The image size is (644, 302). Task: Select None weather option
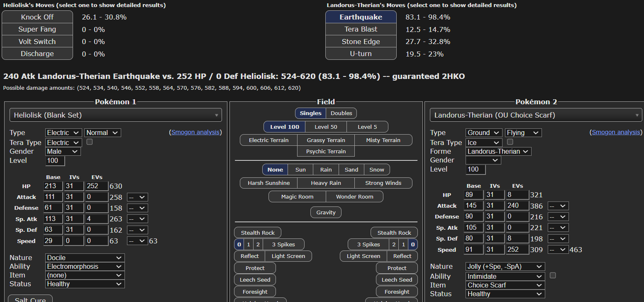(x=275, y=169)
